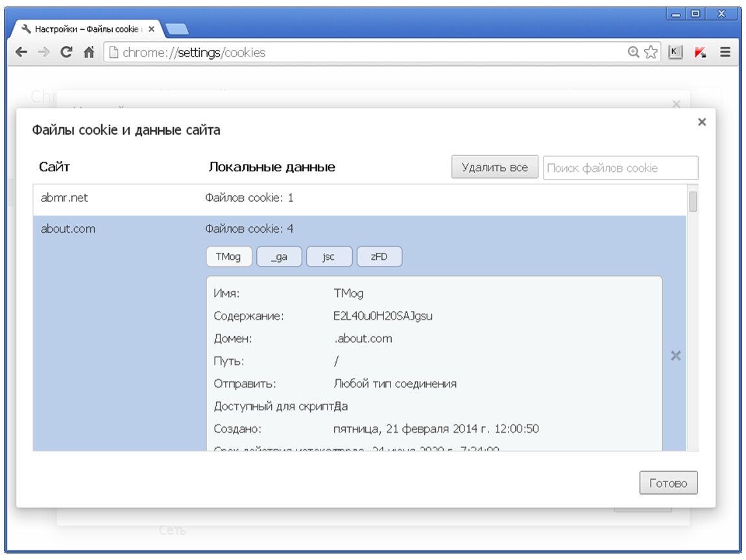Click the domain value .about.com
Image resolution: width=746 pixels, height=560 pixels.
[x=363, y=338]
